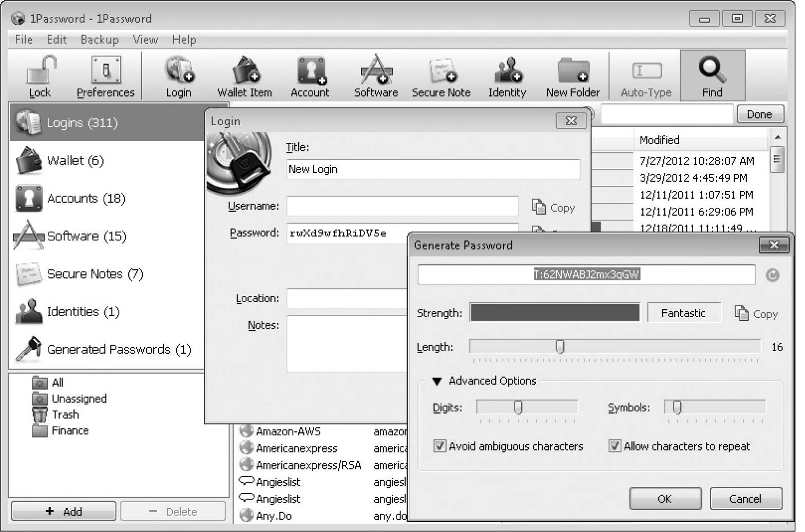Confirm generated password with OK
This screenshot has height=532, width=805.
tap(665, 499)
